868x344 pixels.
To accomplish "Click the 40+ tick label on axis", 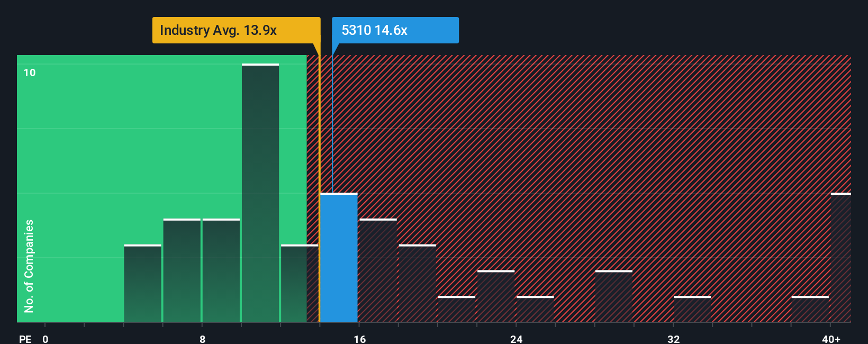I will [x=831, y=339].
